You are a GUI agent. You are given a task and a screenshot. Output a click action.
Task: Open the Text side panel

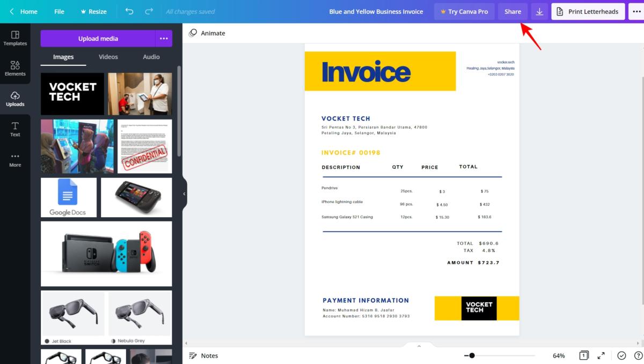(15, 129)
